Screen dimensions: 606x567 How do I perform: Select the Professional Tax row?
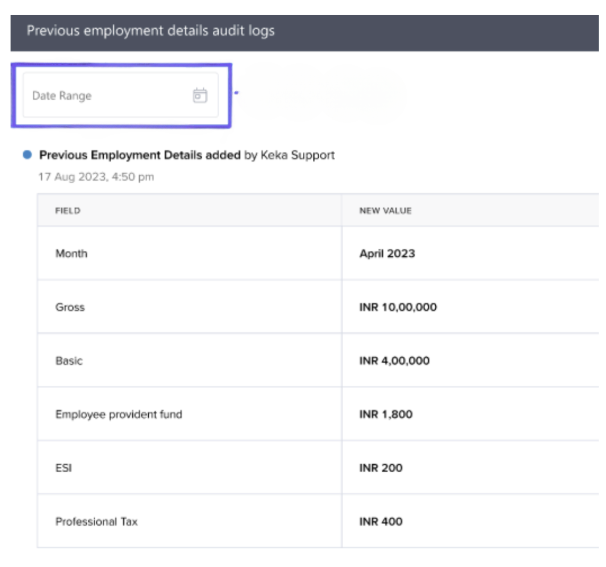[96, 521]
